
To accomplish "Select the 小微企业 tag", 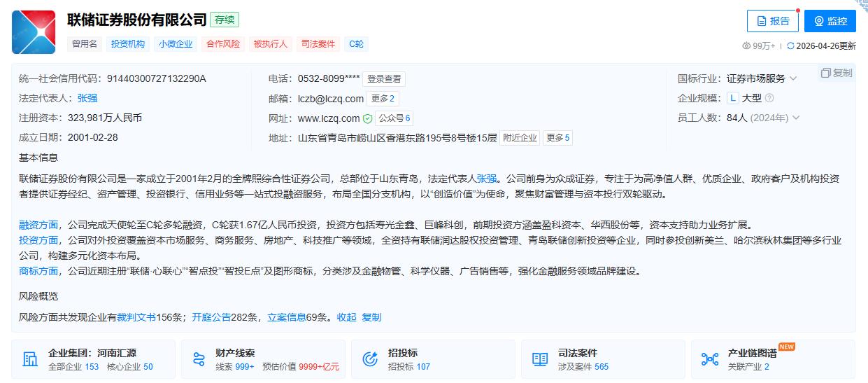I will [176, 43].
